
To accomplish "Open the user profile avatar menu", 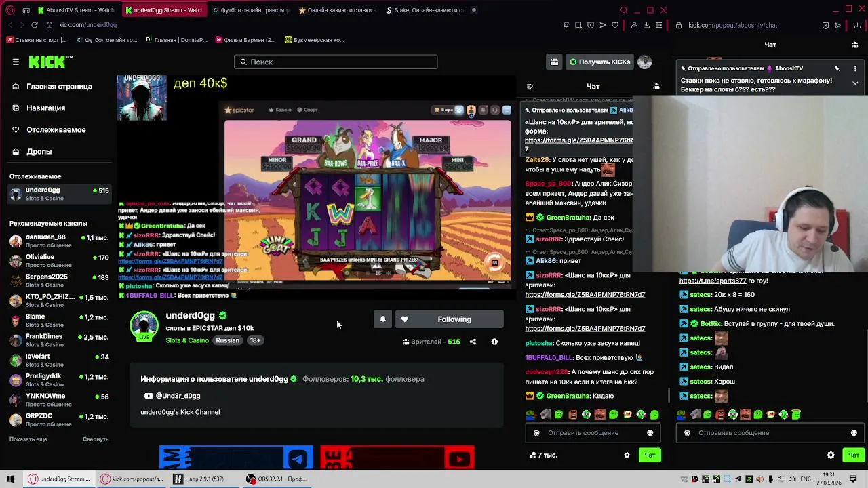I will pyautogui.click(x=644, y=62).
